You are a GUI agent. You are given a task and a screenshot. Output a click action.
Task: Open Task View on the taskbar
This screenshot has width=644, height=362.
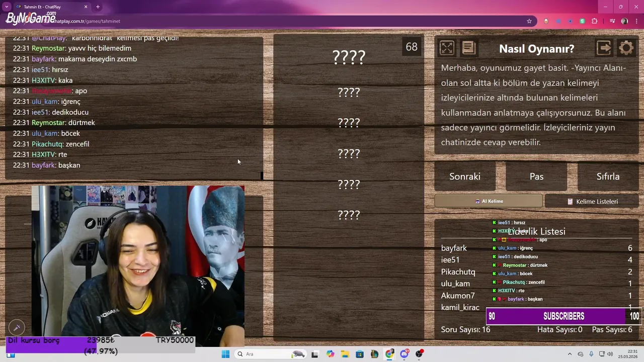click(x=314, y=354)
